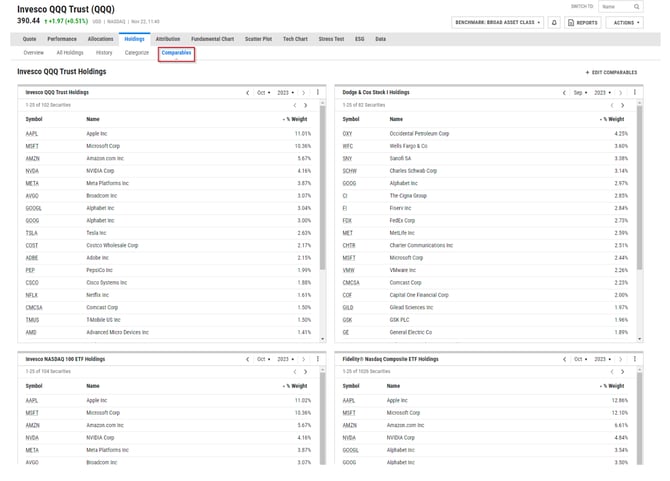Previous page arrow in Invesco QQQ Trust panel
670x481 pixels.
(x=294, y=105)
